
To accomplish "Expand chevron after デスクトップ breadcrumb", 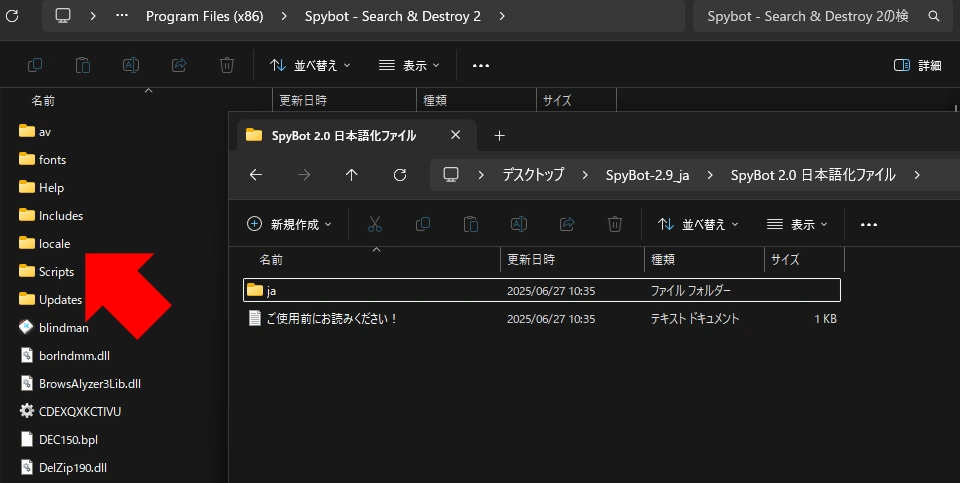I will 585,175.
